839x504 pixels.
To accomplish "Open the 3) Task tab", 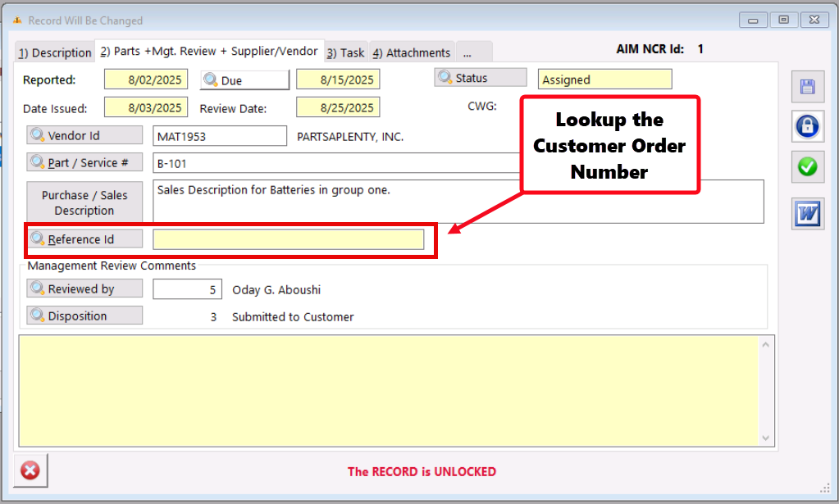I will [346, 52].
